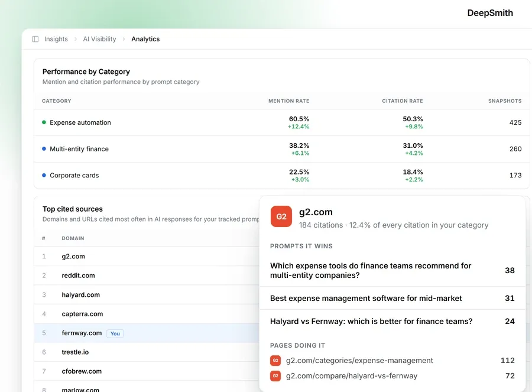The height and width of the screenshot is (392, 532).
Task: Click the +12.4% mention change value
Action: coord(299,127)
